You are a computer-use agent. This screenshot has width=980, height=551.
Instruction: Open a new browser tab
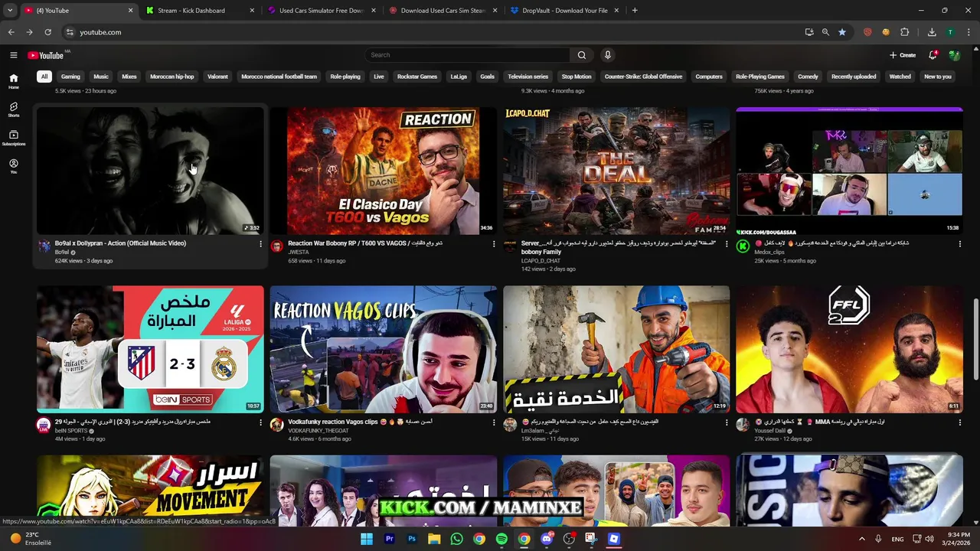click(635, 11)
